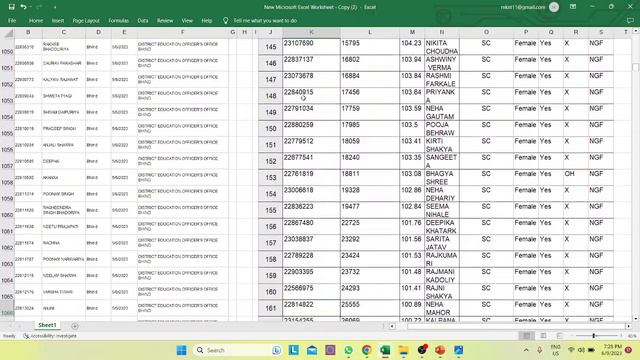Image resolution: width=640 pixels, height=360 pixels.
Task: Click the microphone tray icon
Action: coord(539,350)
